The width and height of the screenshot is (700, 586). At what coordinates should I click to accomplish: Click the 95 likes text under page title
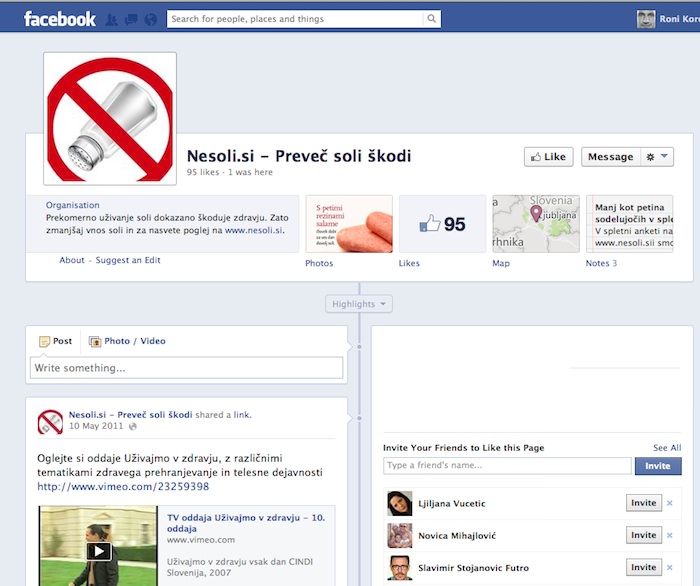coord(203,172)
